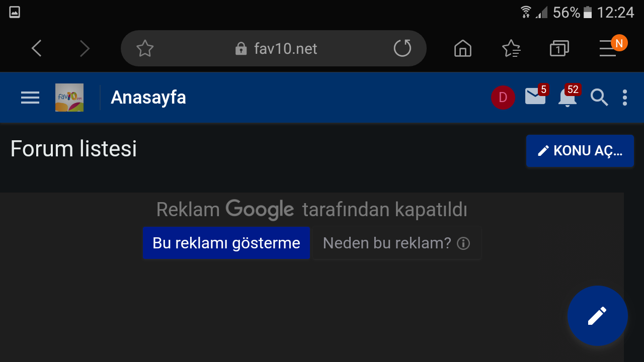The width and height of the screenshot is (644, 362).
Task: Click Neden bu reklam? link
Action: pyautogui.click(x=396, y=243)
